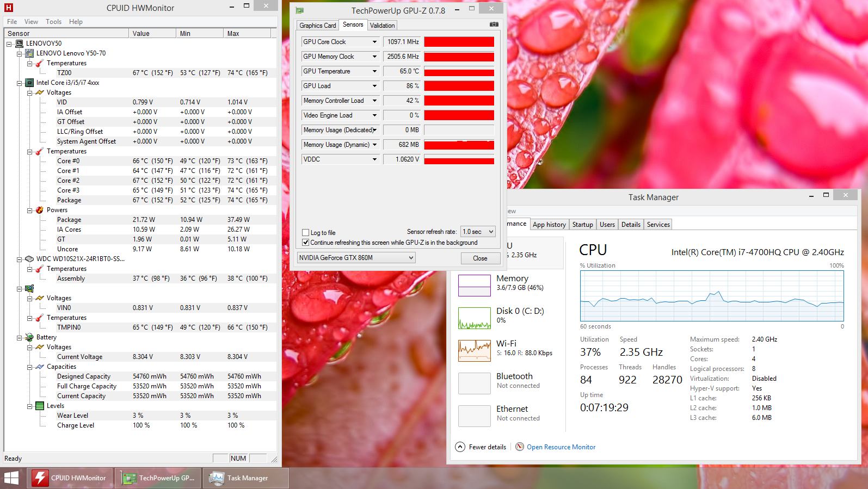This screenshot has height=489, width=868.
Task: Switch to Task Manager in the taskbar
Action: tap(246, 478)
